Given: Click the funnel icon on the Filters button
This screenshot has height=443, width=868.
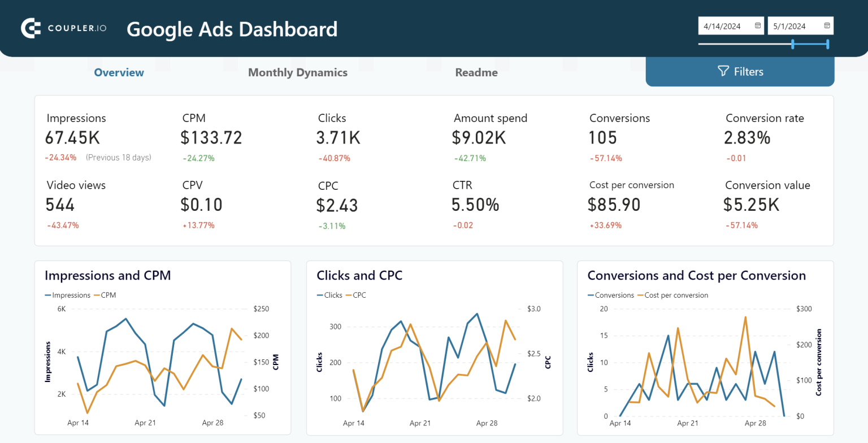Looking at the screenshot, I should coord(723,71).
